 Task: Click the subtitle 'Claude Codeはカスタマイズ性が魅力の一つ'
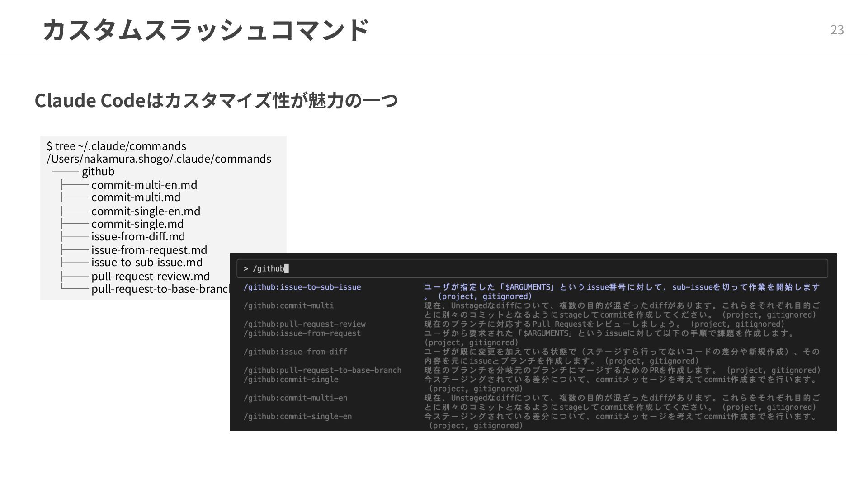[x=216, y=100]
